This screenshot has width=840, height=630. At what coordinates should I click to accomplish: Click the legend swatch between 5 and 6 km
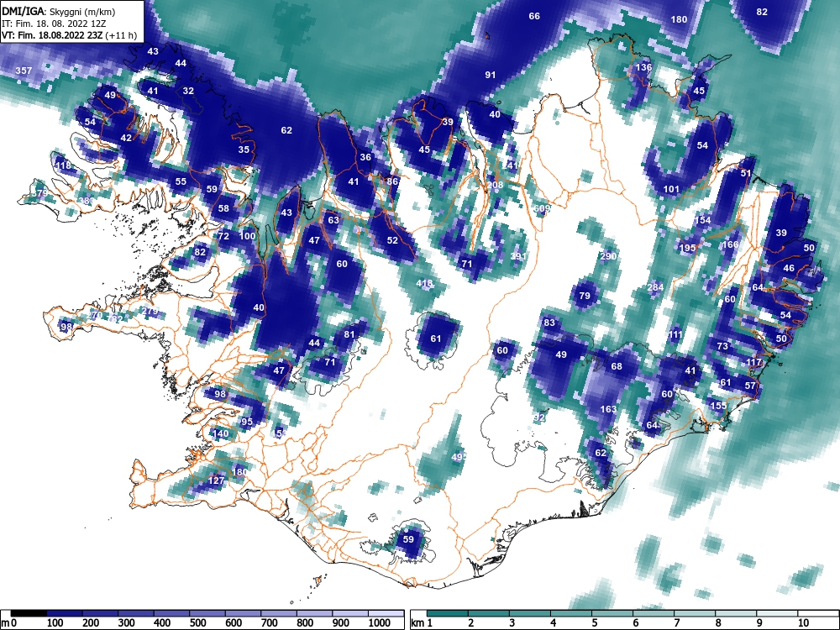[x=612, y=613]
